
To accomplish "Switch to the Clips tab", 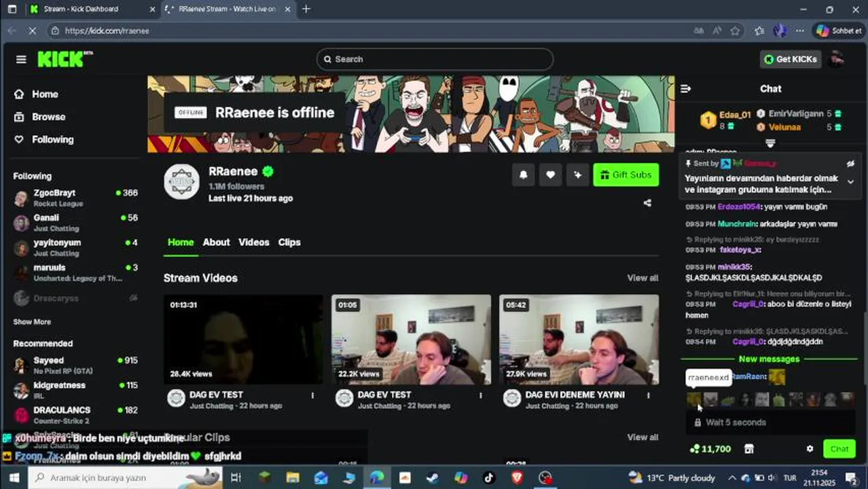I will point(289,242).
